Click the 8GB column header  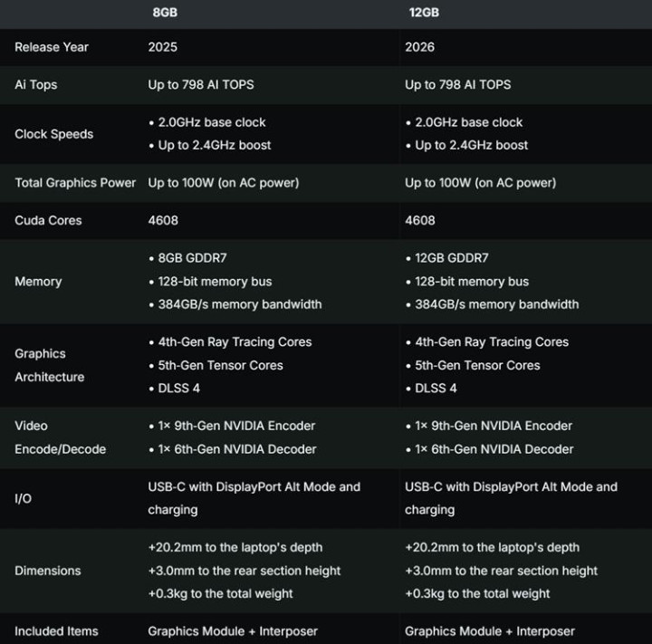167,14
